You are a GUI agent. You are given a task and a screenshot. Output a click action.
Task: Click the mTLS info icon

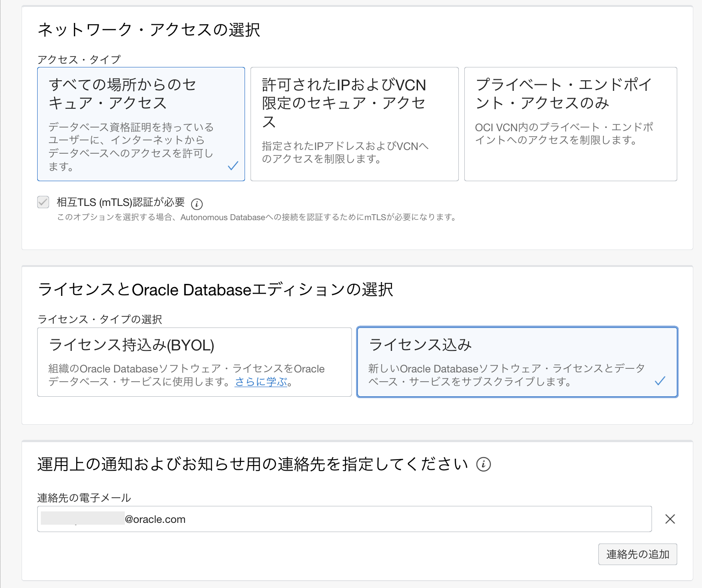[x=197, y=203]
